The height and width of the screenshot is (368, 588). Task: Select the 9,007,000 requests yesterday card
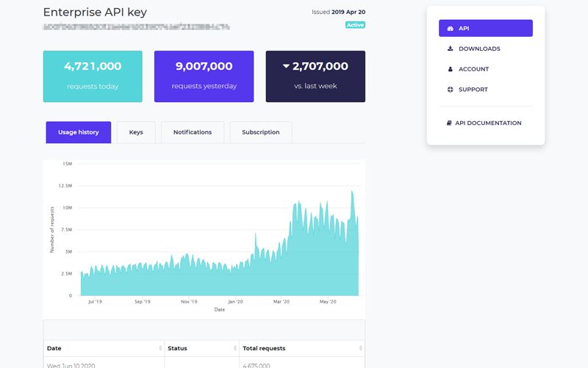click(x=204, y=76)
